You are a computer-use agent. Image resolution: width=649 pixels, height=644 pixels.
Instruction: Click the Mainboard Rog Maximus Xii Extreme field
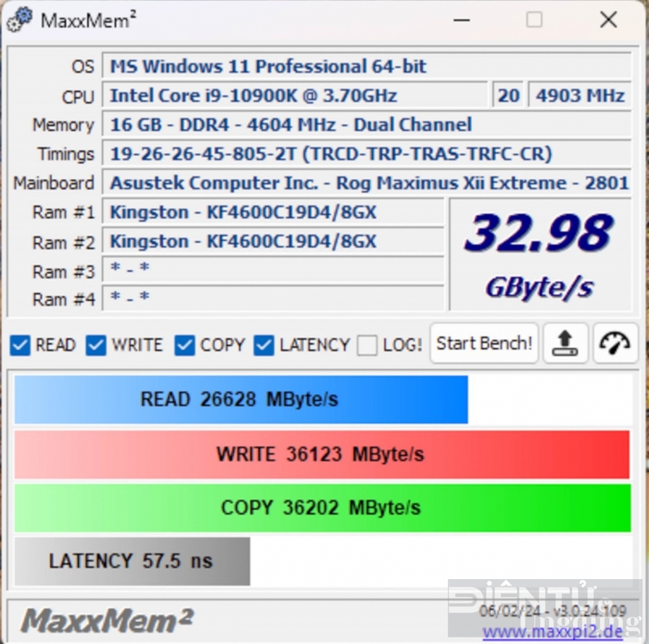coord(366,183)
